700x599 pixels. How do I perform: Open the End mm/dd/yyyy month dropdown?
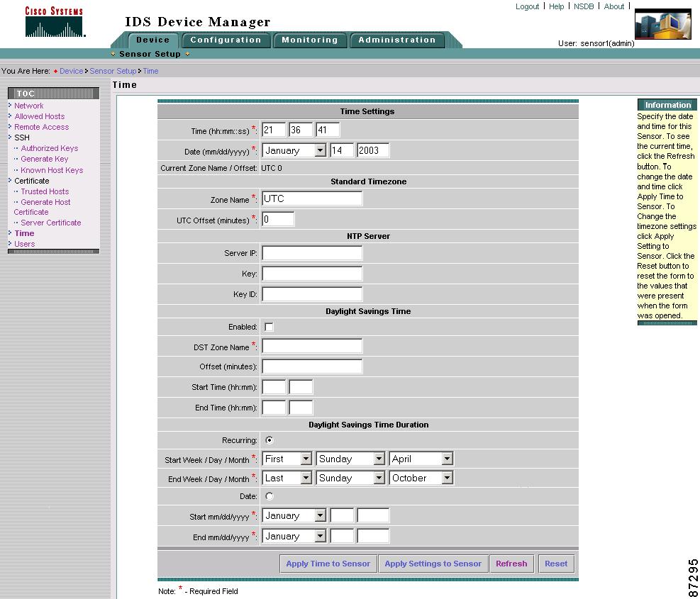pos(294,536)
